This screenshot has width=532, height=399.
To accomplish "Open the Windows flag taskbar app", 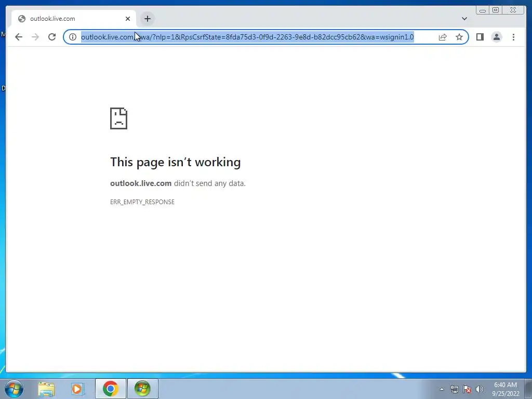I will pyautogui.click(x=142, y=389).
